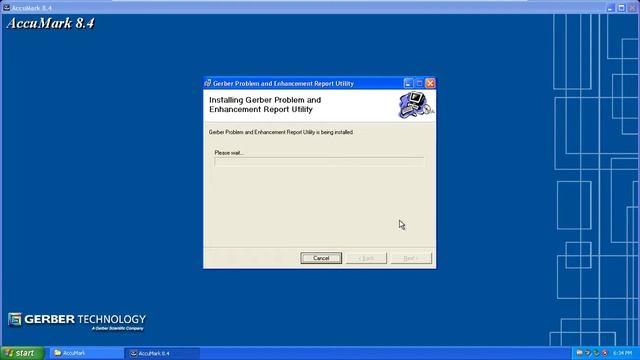Click the disabled maximize button on the installer dialog
Viewport: 640px width, 360px height.
[419, 83]
